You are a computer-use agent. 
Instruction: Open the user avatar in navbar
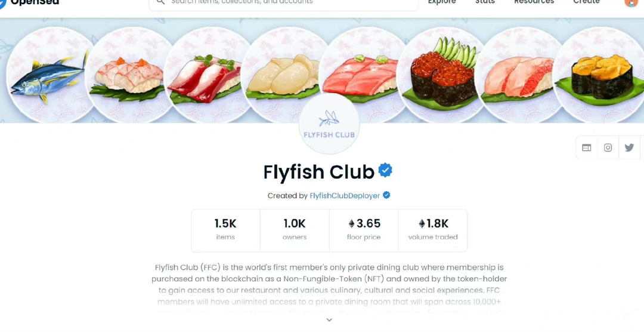[630, 2]
